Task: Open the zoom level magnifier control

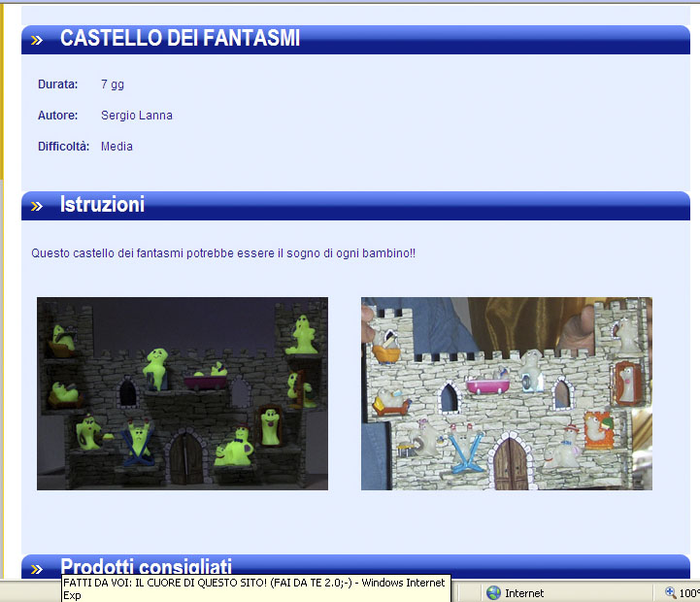Action: [x=671, y=592]
